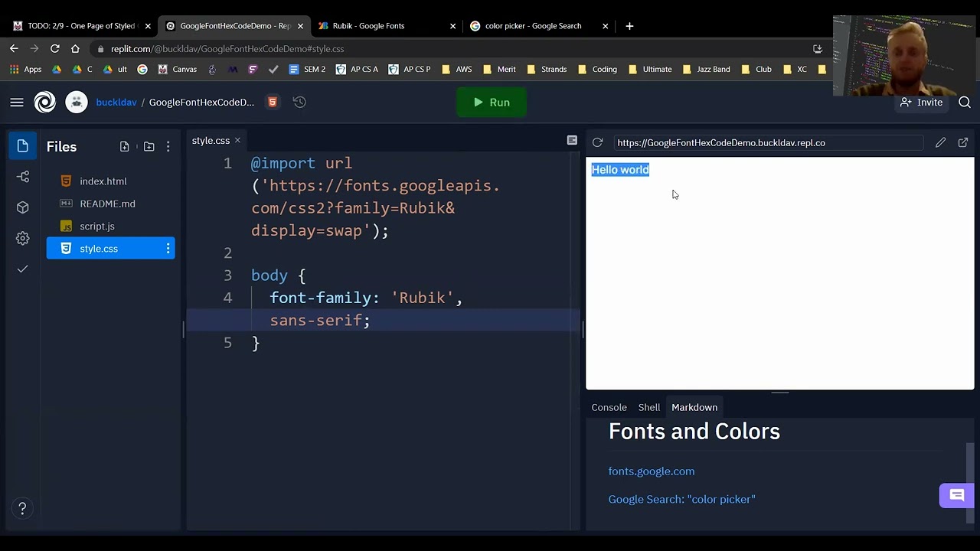Switch to the Shell tab
This screenshot has height=551, width=980.
click(x=648, y=407)
